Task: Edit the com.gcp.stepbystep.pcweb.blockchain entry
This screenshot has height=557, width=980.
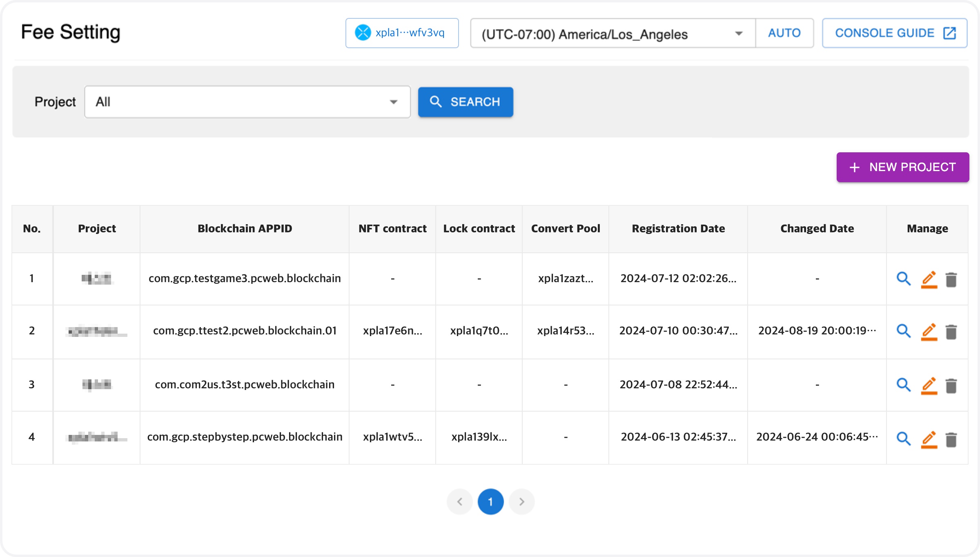Action: click(x=929, y=439)
